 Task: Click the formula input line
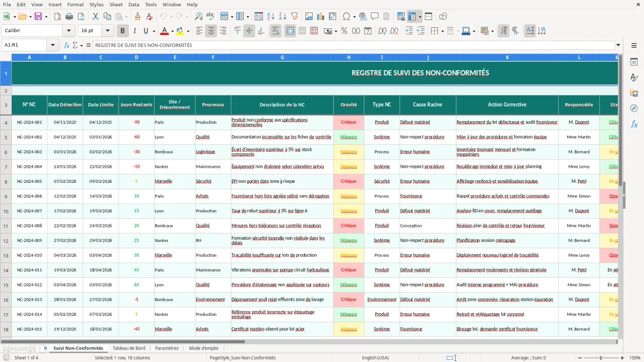[354, 45]
